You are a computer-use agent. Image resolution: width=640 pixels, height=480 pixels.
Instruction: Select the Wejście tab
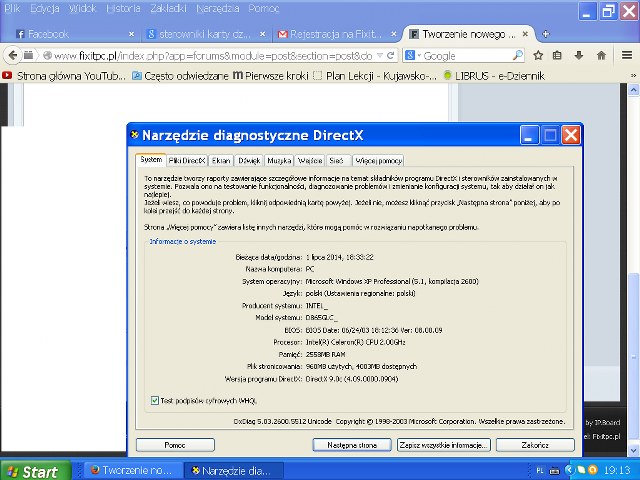(310, 160)
